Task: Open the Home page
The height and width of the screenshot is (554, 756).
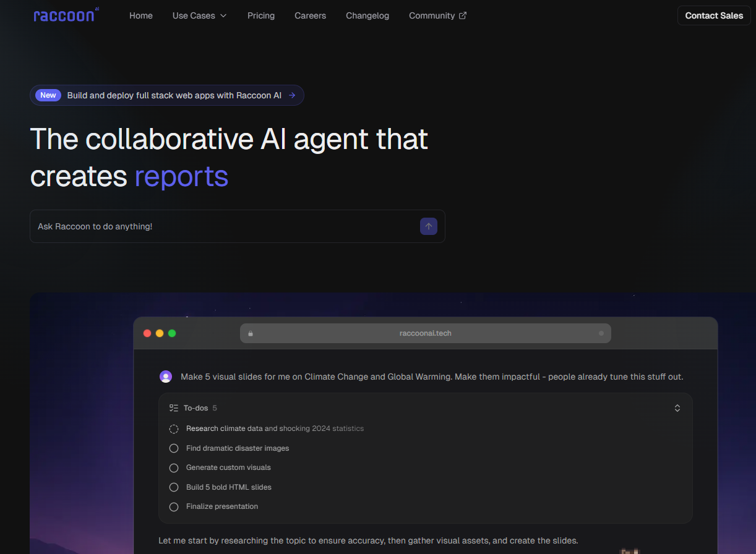Action: (x=141, y=15)
